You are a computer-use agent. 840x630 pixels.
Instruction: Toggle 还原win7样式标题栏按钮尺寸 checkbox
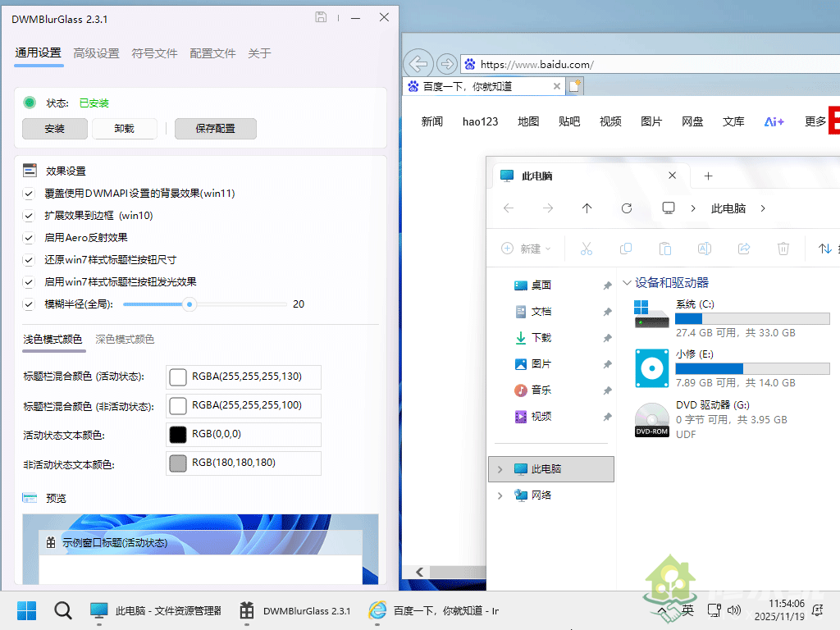coord(30,260)
